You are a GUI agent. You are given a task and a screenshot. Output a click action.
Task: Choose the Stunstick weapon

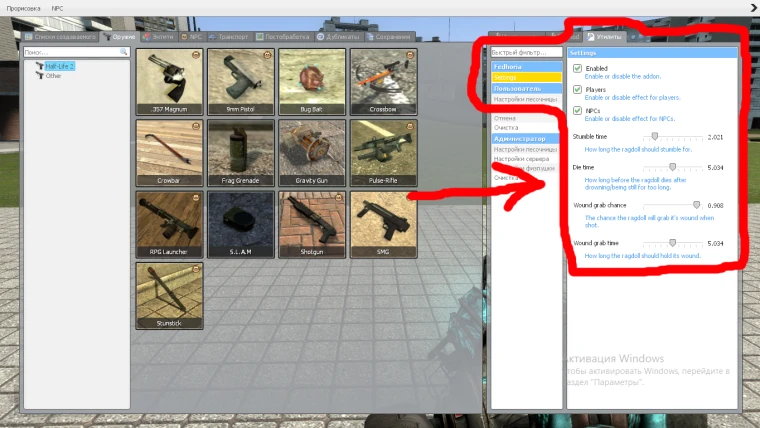coord(169,295)
